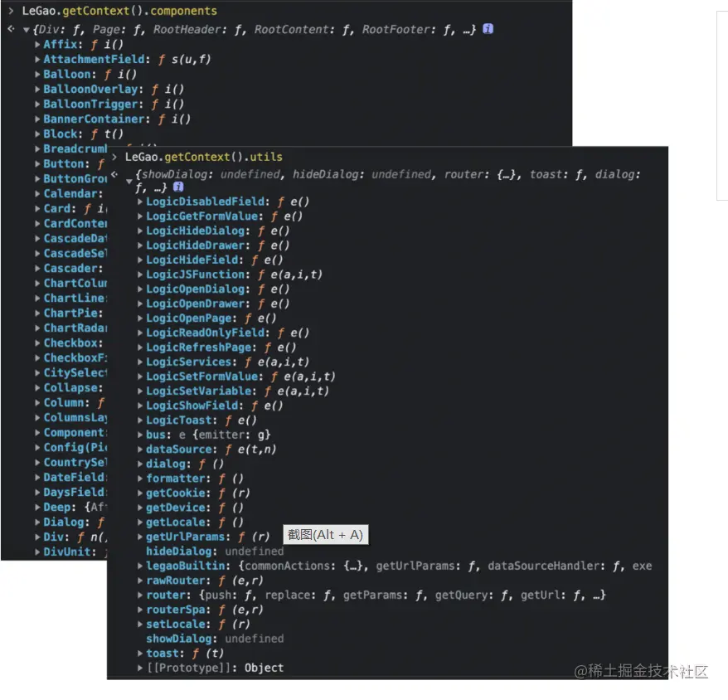Expand the formatter function

coord(140,479)
